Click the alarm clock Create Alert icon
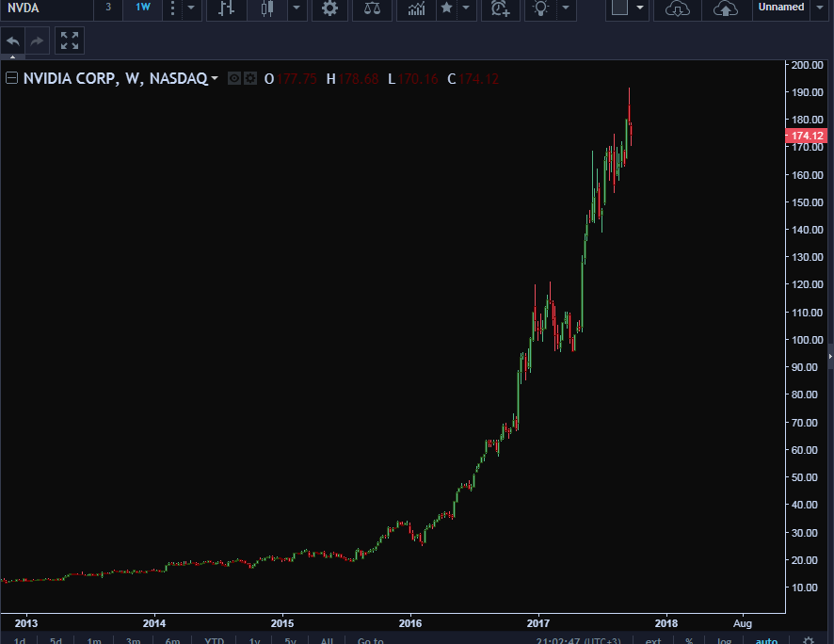 coord(500,8)
